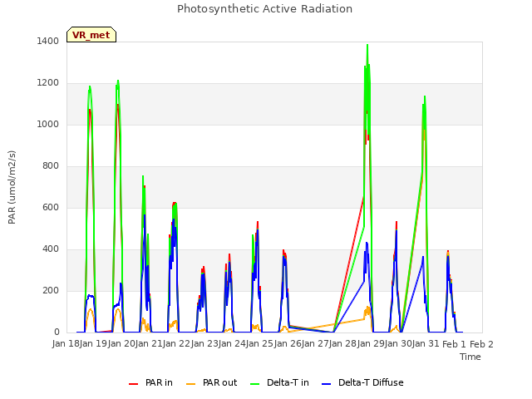
Task: Click the green Delta-T in legend swatch
Action: coord(255,384)
